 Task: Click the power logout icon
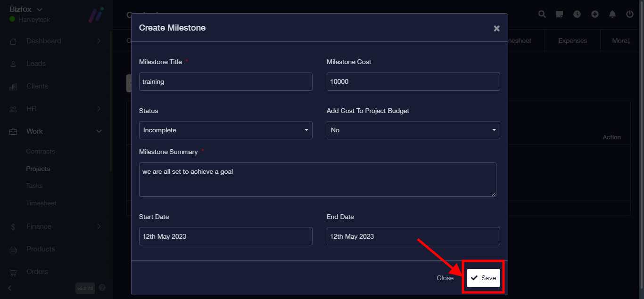pyautogui.click(x=630, y=14)
